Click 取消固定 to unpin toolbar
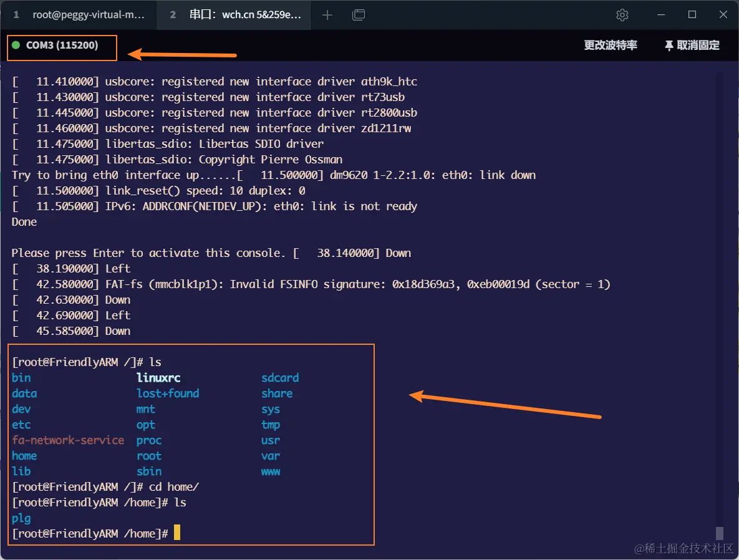739x560 pixels. pyautogui.click(x=698, y=46)
